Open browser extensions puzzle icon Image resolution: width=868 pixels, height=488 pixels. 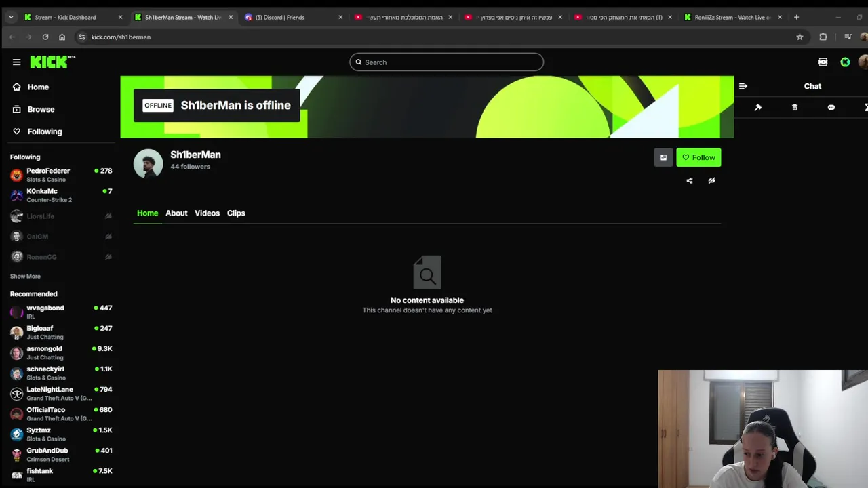pyautogui.click(x=823, y=37)
